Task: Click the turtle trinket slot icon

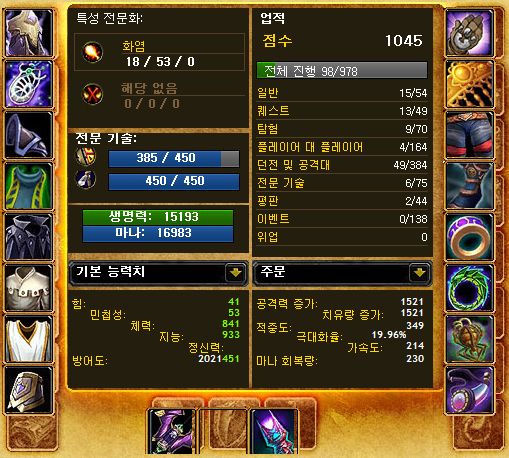Action: 469,339
